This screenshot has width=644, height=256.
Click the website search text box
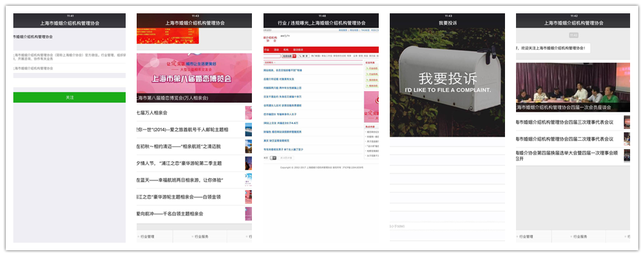coord(272,56)
